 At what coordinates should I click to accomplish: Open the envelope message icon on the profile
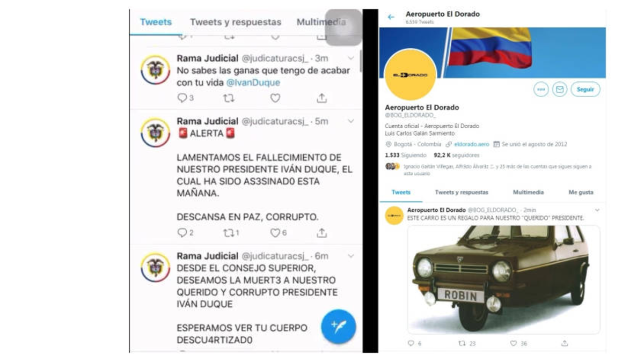560,90
